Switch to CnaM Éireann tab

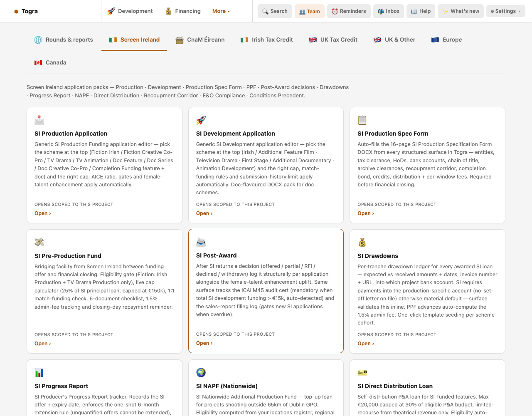(x=200, y=40)
